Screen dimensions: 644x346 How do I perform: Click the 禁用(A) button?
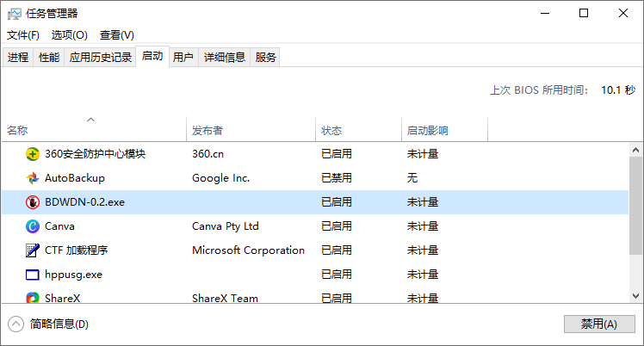click(599, 324)
